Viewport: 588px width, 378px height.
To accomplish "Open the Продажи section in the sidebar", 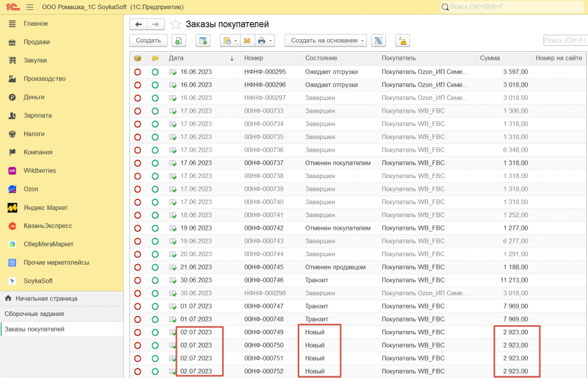I will [36, 42].
